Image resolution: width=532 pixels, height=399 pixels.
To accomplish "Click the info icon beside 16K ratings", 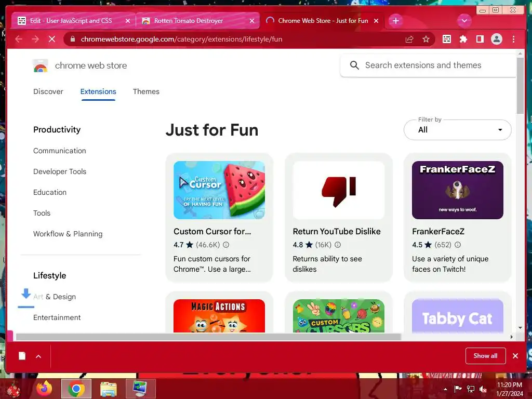I will pyautogui.click(x=338, y=245).
